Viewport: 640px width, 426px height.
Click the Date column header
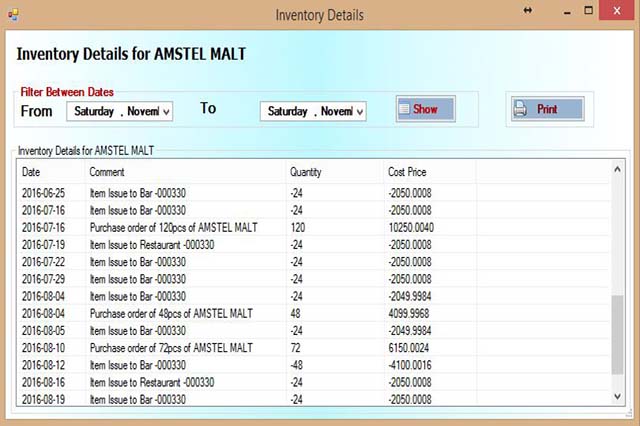click(x=31, y=172)
